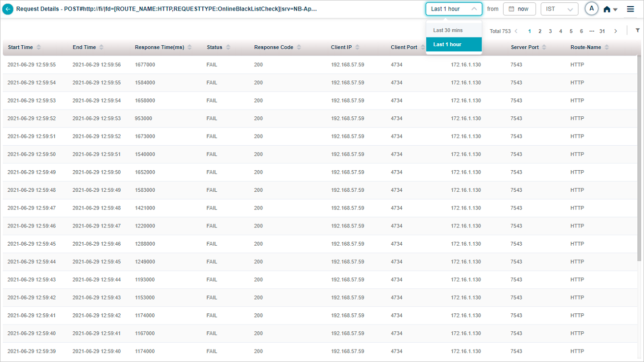Click the vertical table scrollbar

point(639,159)
